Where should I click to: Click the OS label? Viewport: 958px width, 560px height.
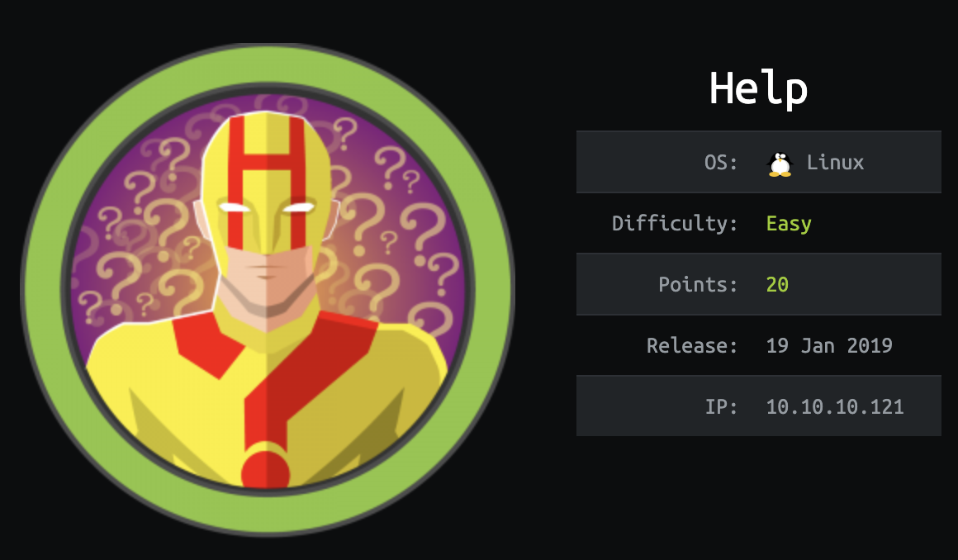pyautogui.click(x=721, y=163)
